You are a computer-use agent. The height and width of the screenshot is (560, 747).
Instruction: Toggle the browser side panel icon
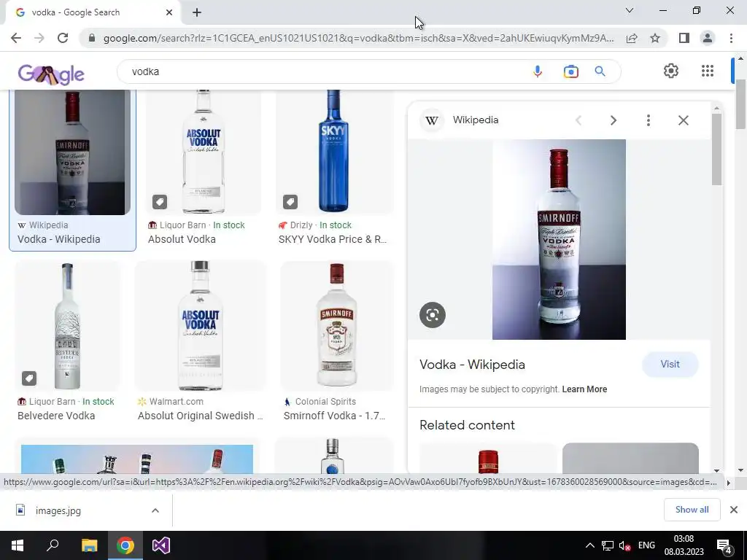tap(684, 38)
